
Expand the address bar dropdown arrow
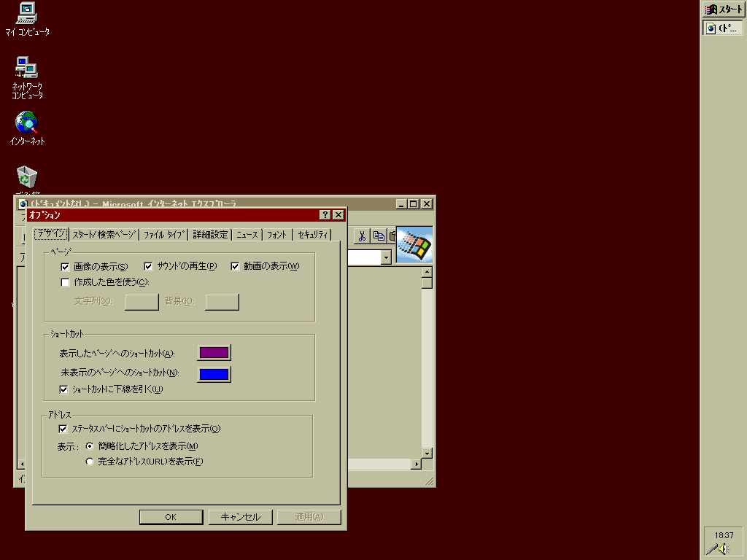click(386, 257)
